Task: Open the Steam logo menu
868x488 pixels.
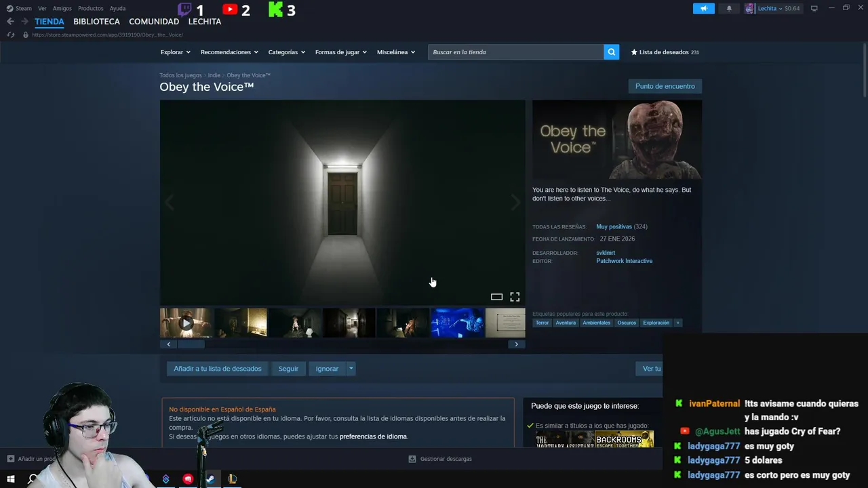Action: pyautogui.click(x=19, y=9)
